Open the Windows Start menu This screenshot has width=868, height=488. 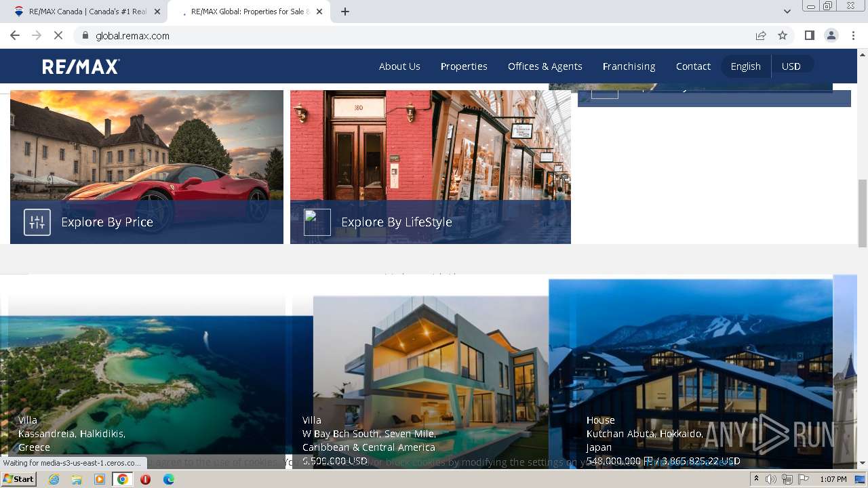[x=19, y=479]
